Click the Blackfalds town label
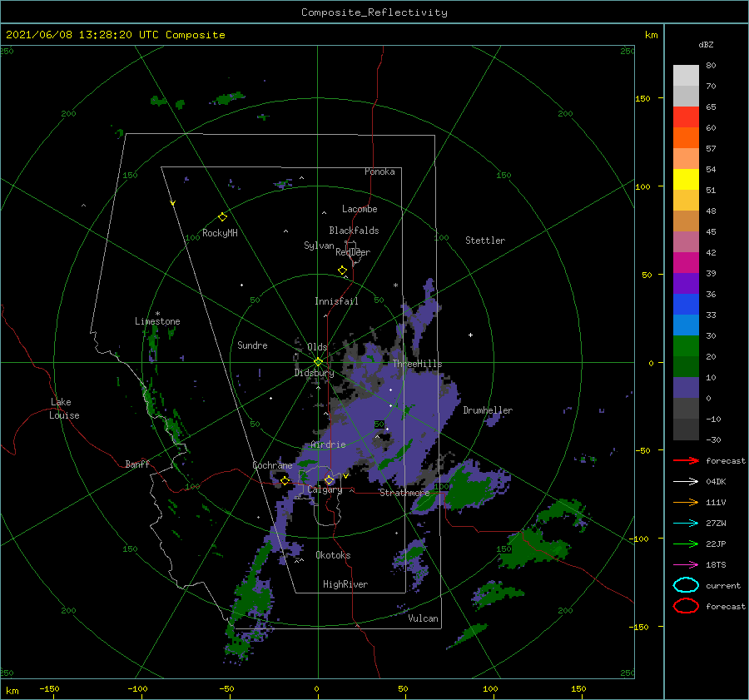Viewport: 749px width, 700px height. 354,231
